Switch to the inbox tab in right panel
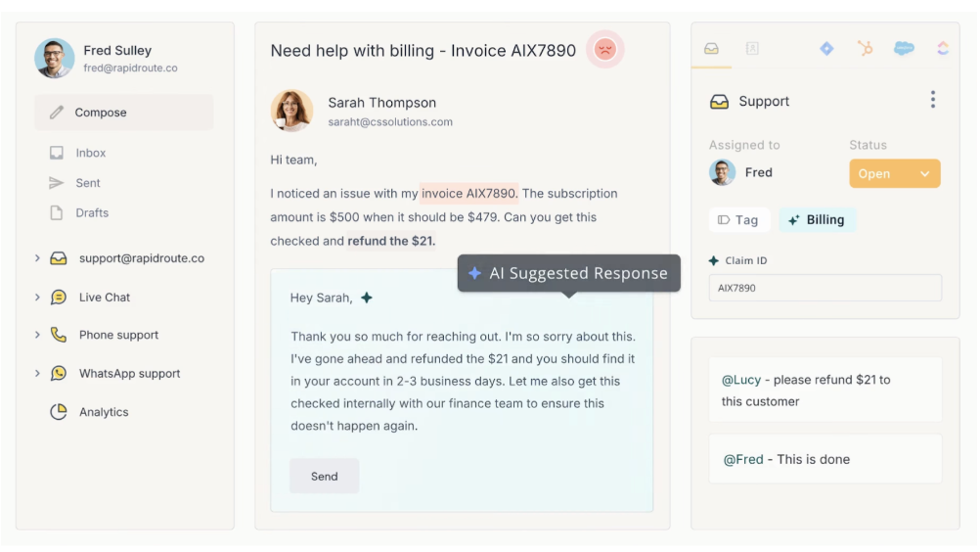Image resolution: width=980 pixels, height=552 pixels. point(711,48)
